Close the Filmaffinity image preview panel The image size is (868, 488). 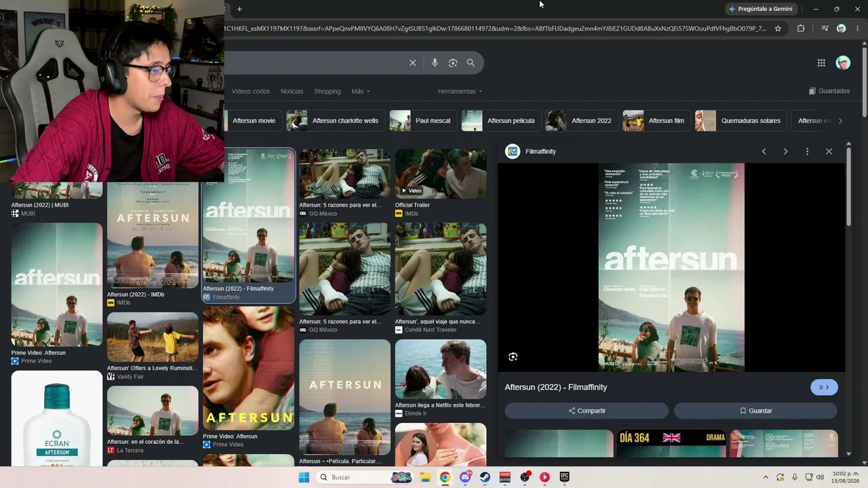pos(829,151)
